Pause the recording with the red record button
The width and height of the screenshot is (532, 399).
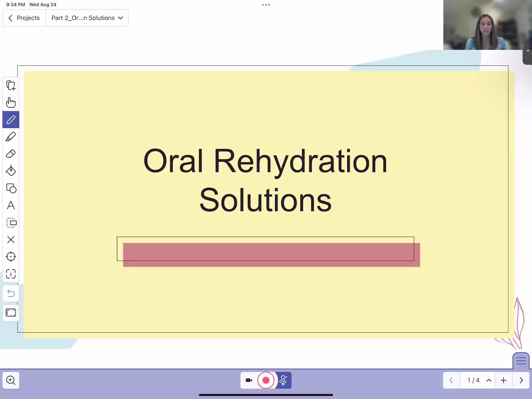(266, 380)
